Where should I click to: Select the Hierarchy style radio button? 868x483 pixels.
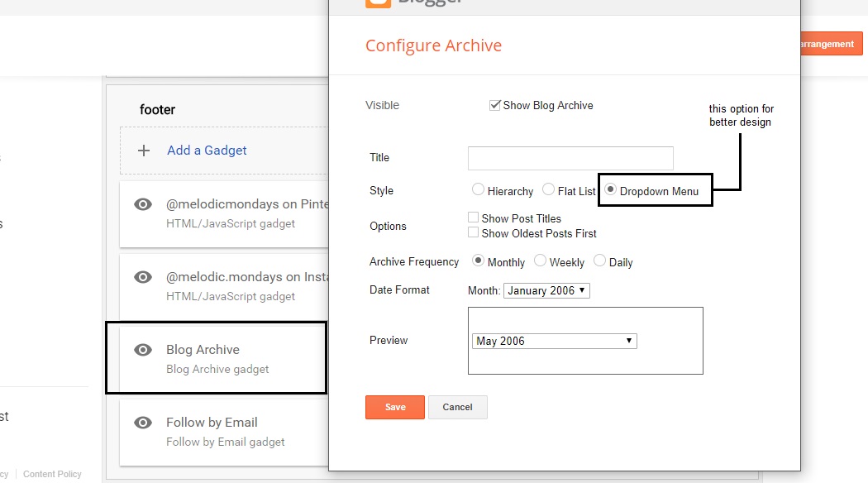478,189
